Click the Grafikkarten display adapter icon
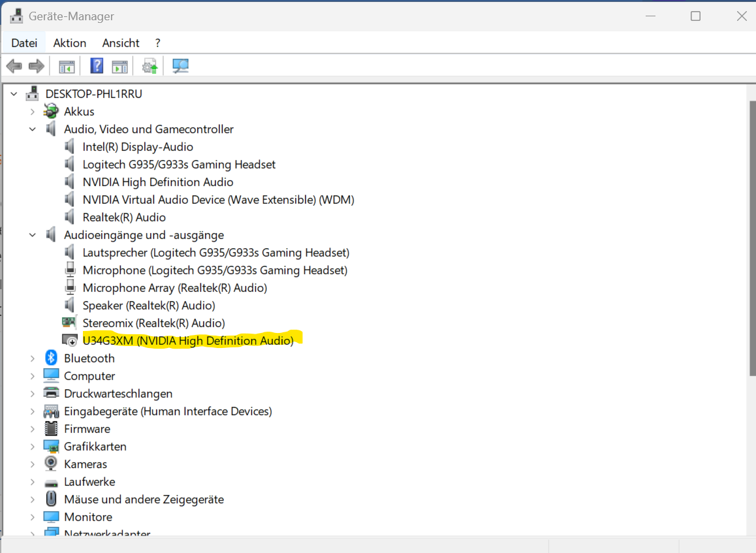Viewport: 756px width, 553px height. (51, 447)
